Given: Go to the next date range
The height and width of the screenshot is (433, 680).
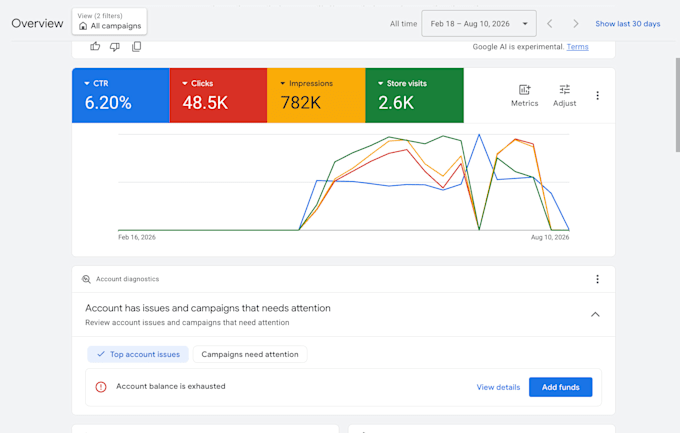Looking at the screenshot, I should (575, 23).
